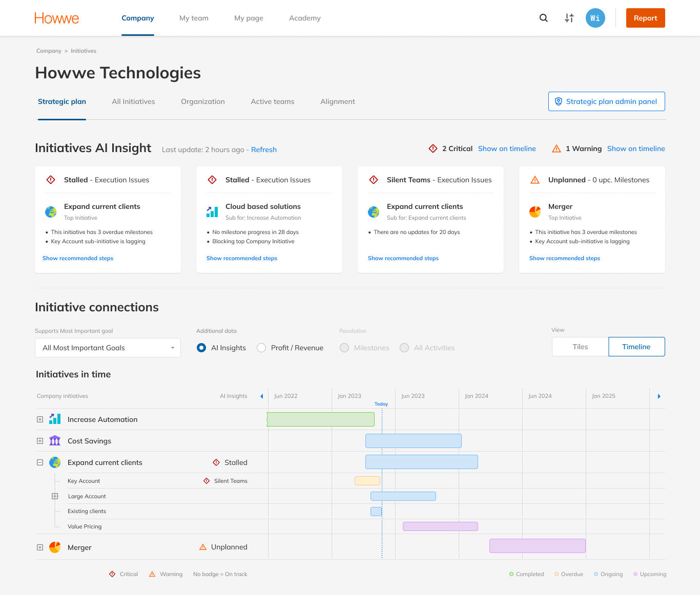The width and height of the screenshot is (700, 595).
Task: Switch view to Tiles
Action: pos(580,347)
